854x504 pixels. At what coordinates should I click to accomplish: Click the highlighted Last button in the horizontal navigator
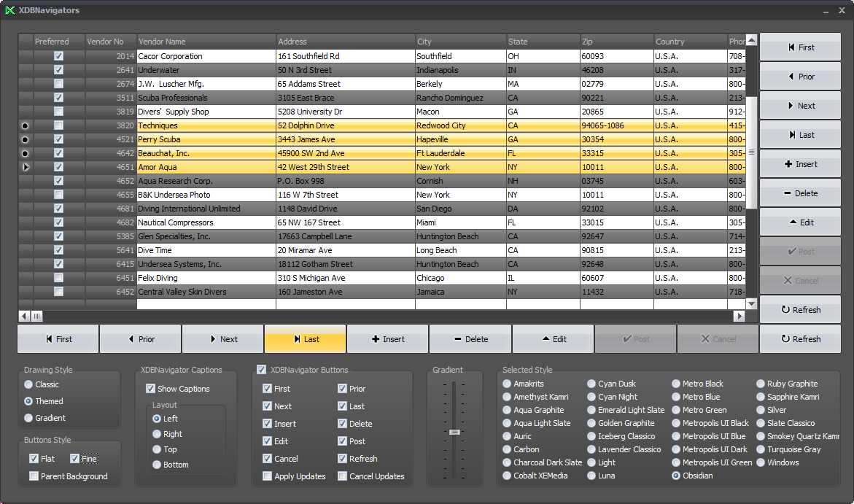click(306, 339)
